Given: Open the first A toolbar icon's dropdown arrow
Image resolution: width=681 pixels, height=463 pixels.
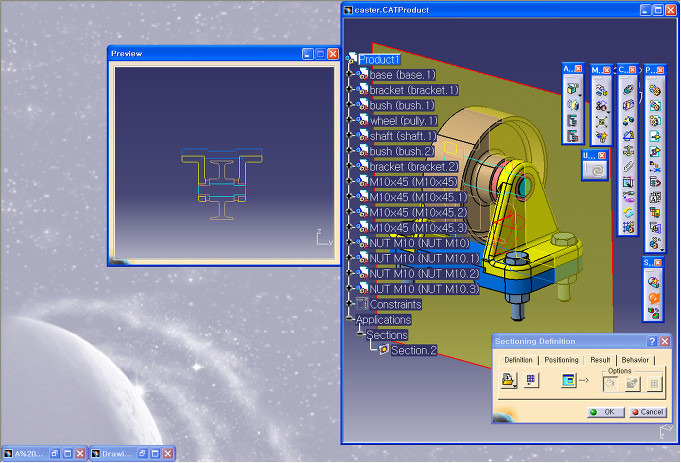Looking at the screenshot, I should click(x=579, y=95).
